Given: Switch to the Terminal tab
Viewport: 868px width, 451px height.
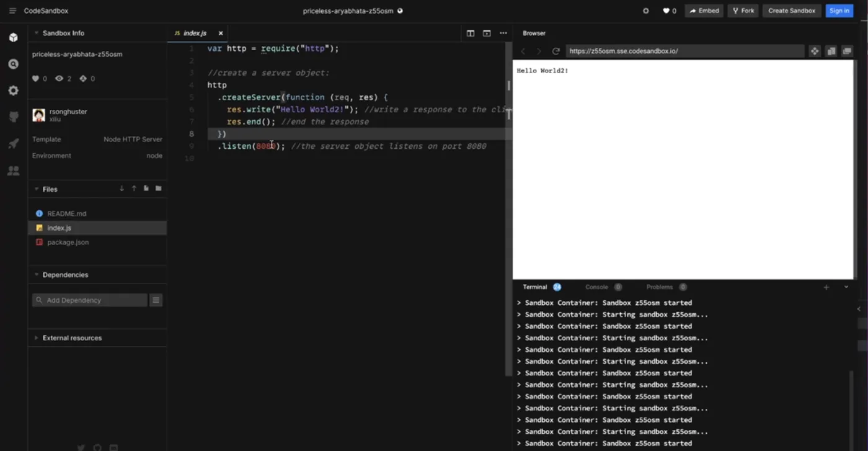Looking at the screenshot, I should [x=534, y=287].
